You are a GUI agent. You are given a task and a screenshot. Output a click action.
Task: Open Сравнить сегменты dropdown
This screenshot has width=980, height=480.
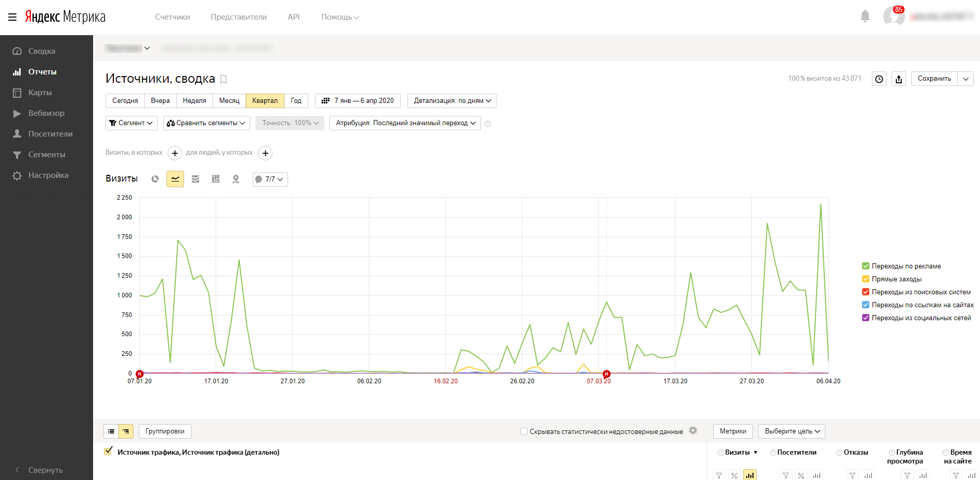(207, 123)
